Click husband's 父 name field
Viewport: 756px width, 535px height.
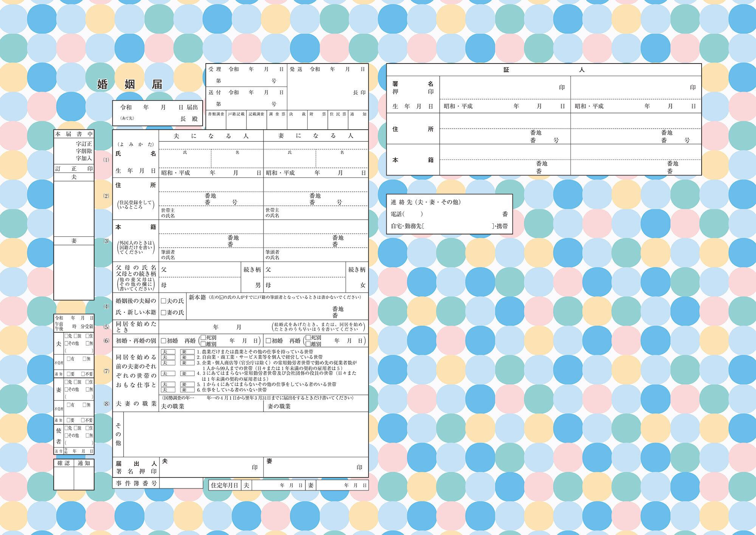click(204, 270)
